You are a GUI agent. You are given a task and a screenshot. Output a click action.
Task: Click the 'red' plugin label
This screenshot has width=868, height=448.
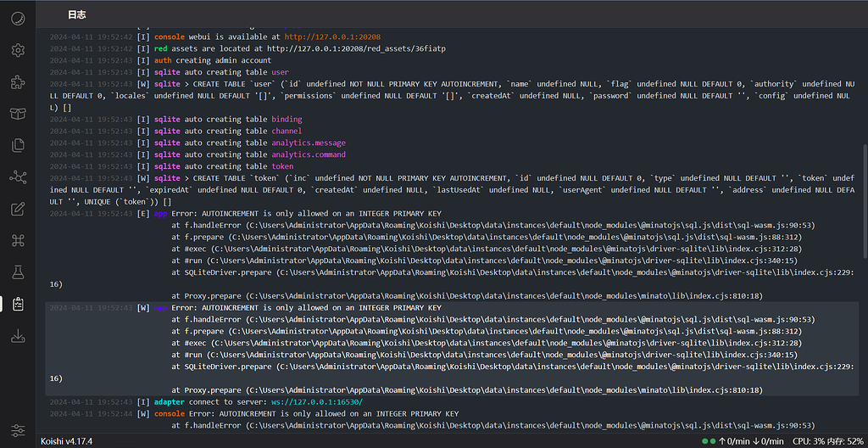[160, 49]
